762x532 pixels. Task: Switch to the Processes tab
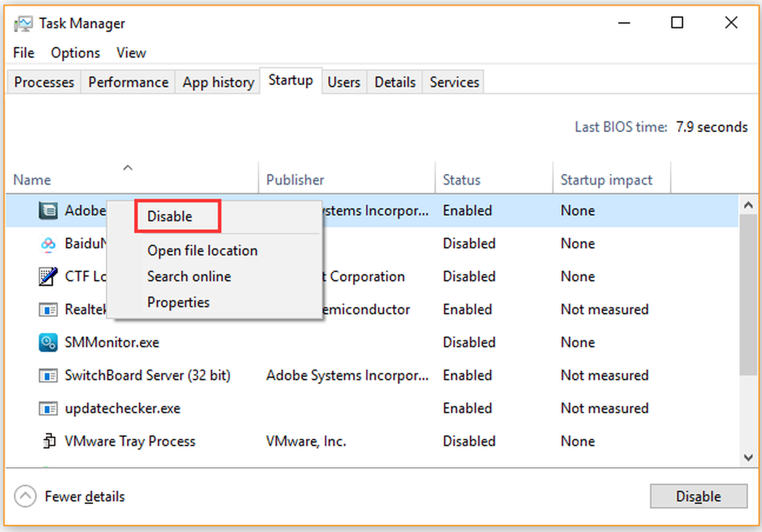click(44, 83)
